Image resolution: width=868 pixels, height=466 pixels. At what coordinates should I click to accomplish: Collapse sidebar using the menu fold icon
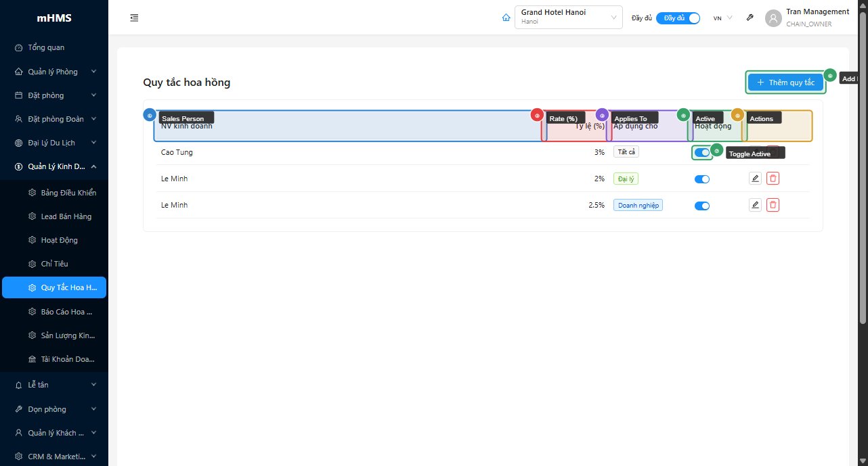[134, 18]
